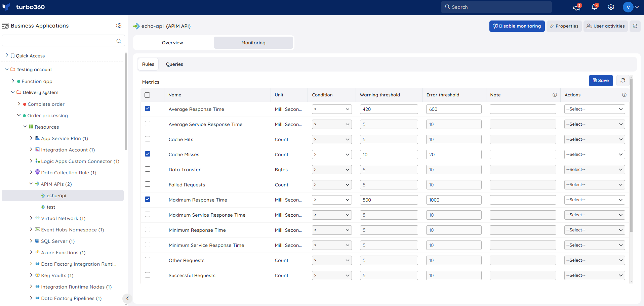This screenshot has height=306, width=644.
Task: Toggle the select-all metrics checkbox
Action: 147,95
